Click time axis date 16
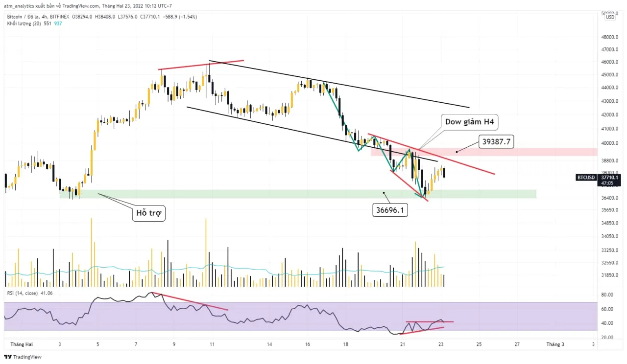Image resolution: width=627 pixels, height=364 pixels. 308,344
